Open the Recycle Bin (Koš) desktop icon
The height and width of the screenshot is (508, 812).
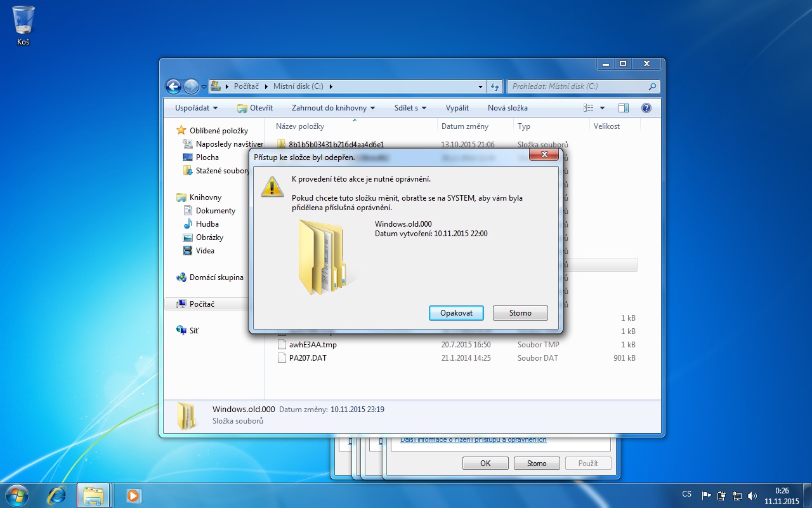point(23,25)
